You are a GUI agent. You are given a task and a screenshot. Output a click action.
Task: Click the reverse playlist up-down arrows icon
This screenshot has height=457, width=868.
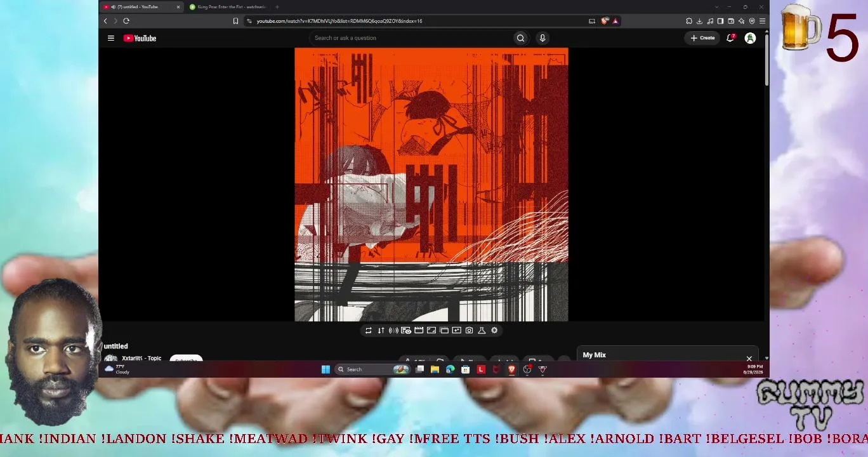pos(381,330)
